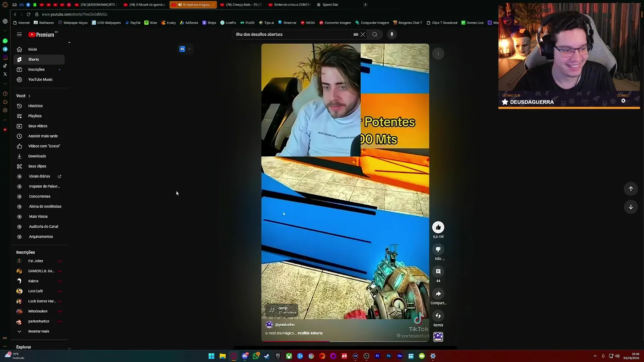The image size is (644, 362).
Task: Open Lock Gamer subscription channel
Action: click(x=39, y=301)
